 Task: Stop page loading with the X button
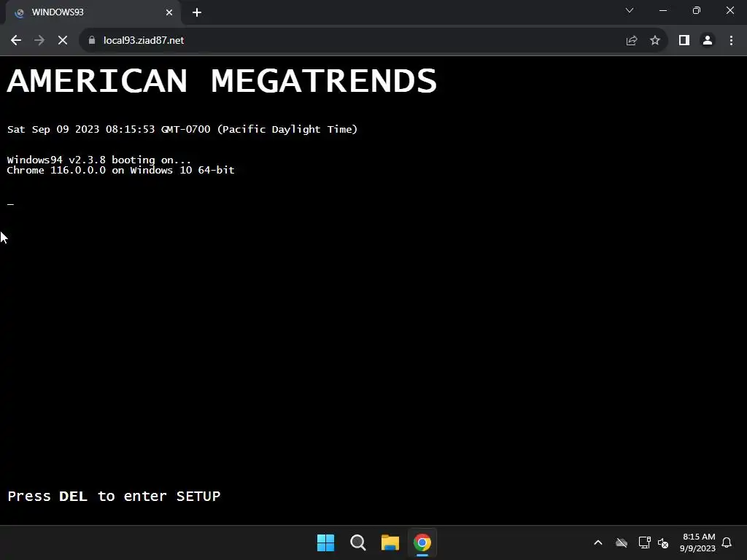point(63,41)
